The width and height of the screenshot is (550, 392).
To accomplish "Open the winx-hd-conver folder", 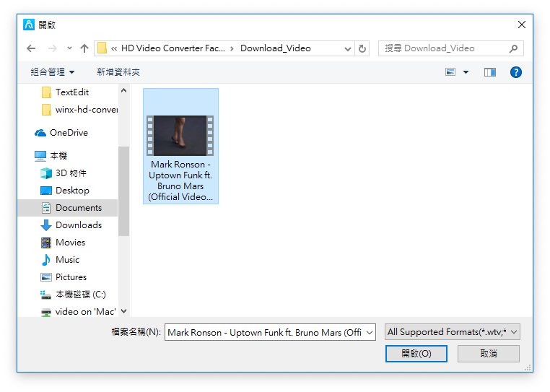I will point(87,110).
